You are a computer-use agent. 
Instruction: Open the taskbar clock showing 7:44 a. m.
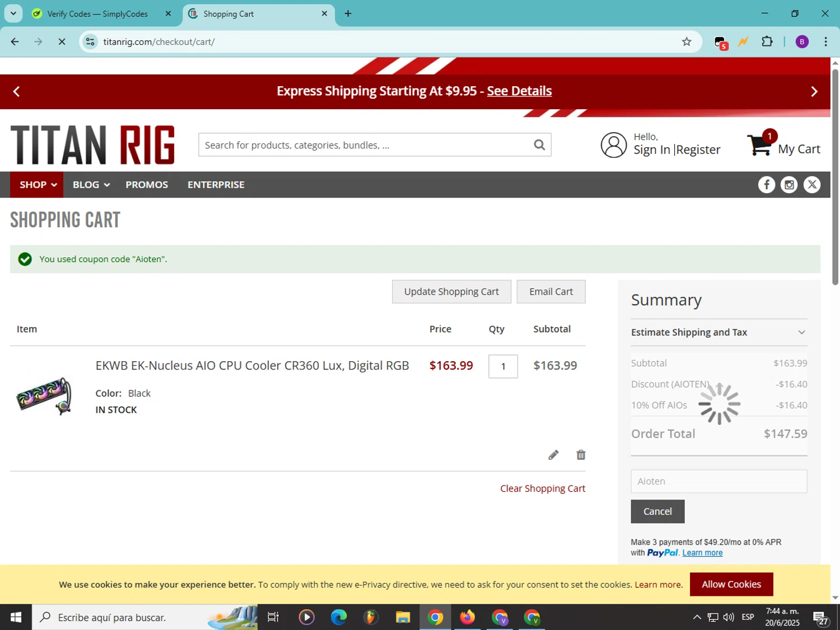782,617
